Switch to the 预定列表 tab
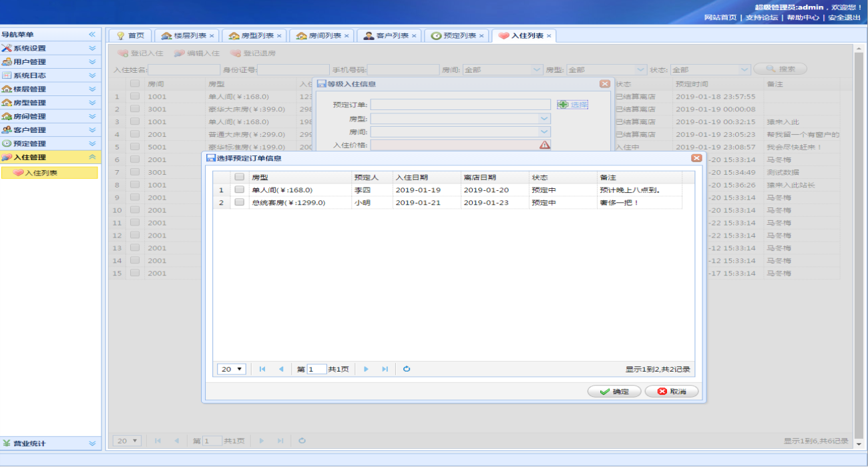This screenshot has width=868, height=467. (x=456, y=36)
